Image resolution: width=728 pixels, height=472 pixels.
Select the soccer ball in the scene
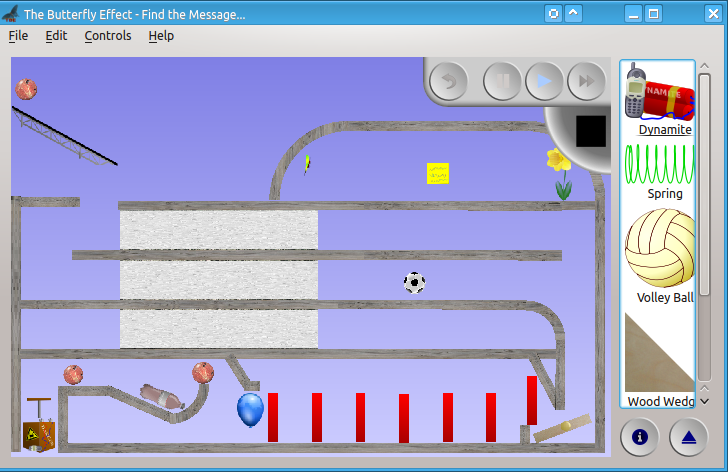pos(414,283)
